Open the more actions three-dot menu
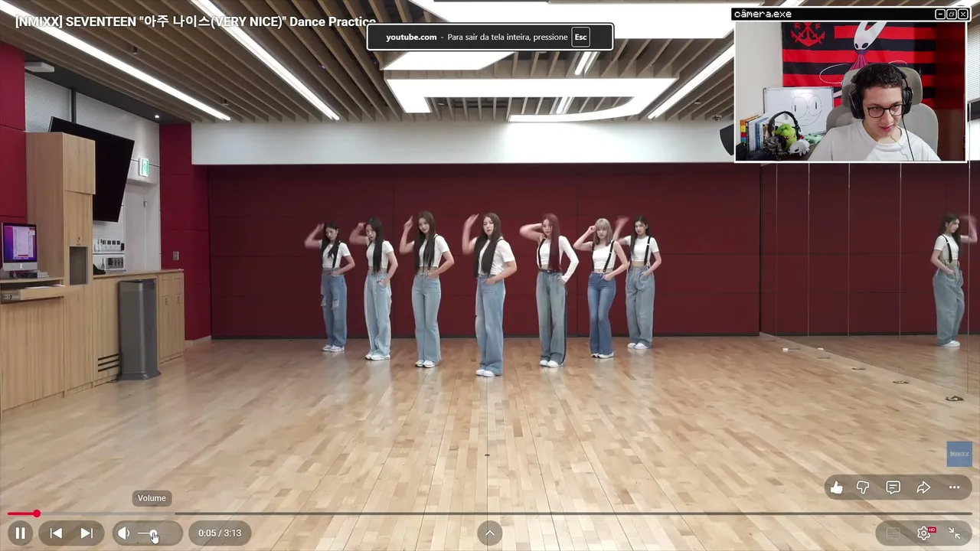The height and width of the screenshot is (551, 980). point(954,487)
